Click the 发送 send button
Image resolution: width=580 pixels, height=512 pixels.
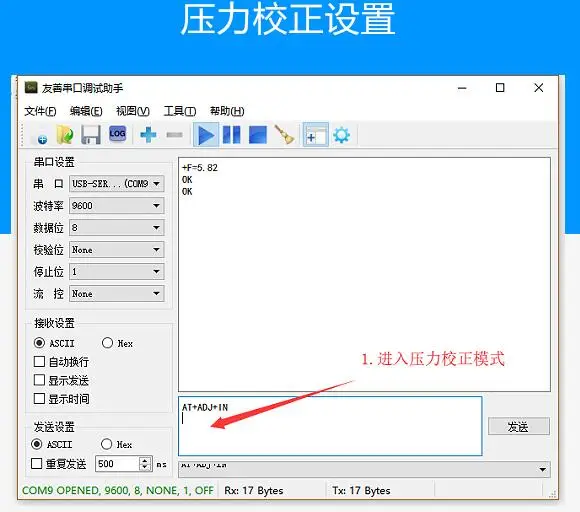[519, 427]
